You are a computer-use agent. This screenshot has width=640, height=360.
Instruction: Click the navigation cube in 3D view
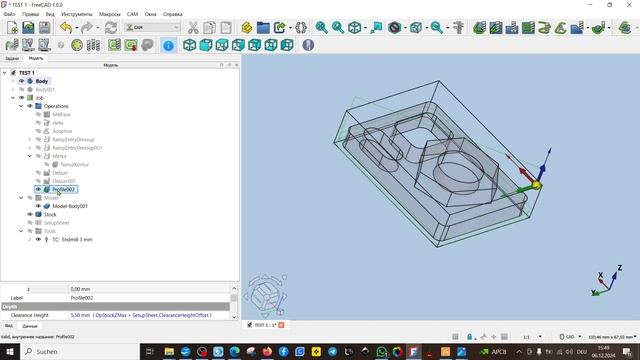[266, 295]
